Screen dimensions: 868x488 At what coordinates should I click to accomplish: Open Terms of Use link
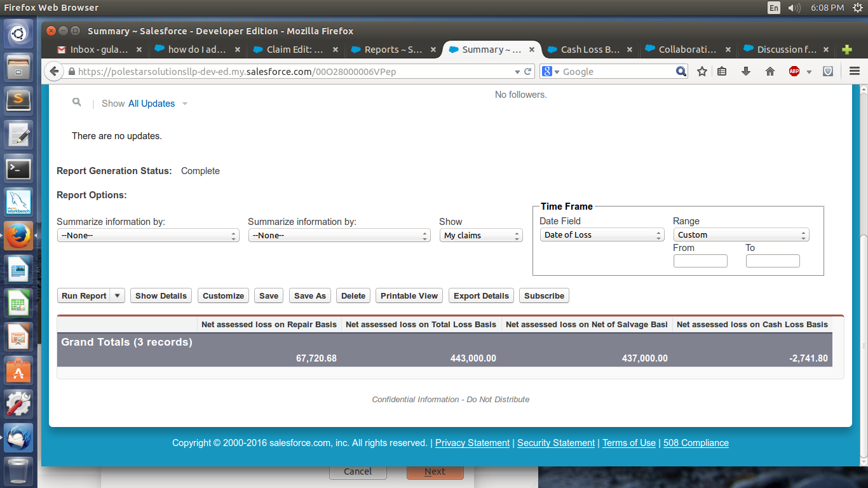(629, 443)
